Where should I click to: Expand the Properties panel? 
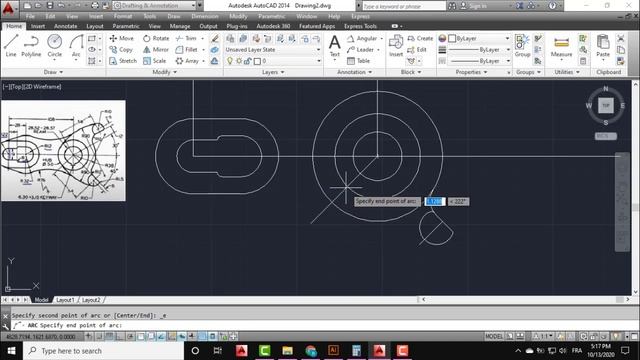tap(471, 72)
